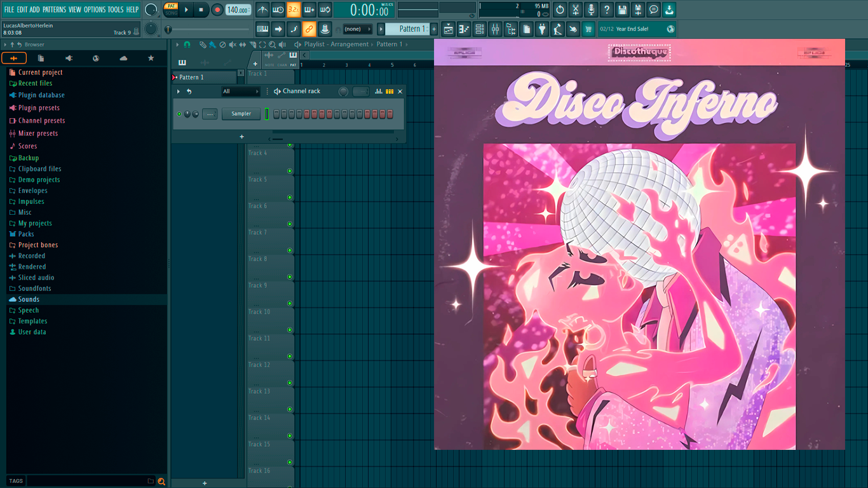868x488 pixels.
Task: Open the Pattern 1 selector dropdown
Action: [x=407, y=29]
